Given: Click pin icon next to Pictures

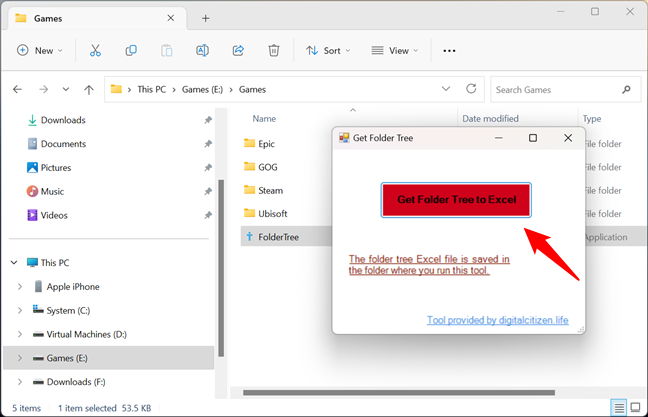Looking at the screenshot, I should [208, 167].
